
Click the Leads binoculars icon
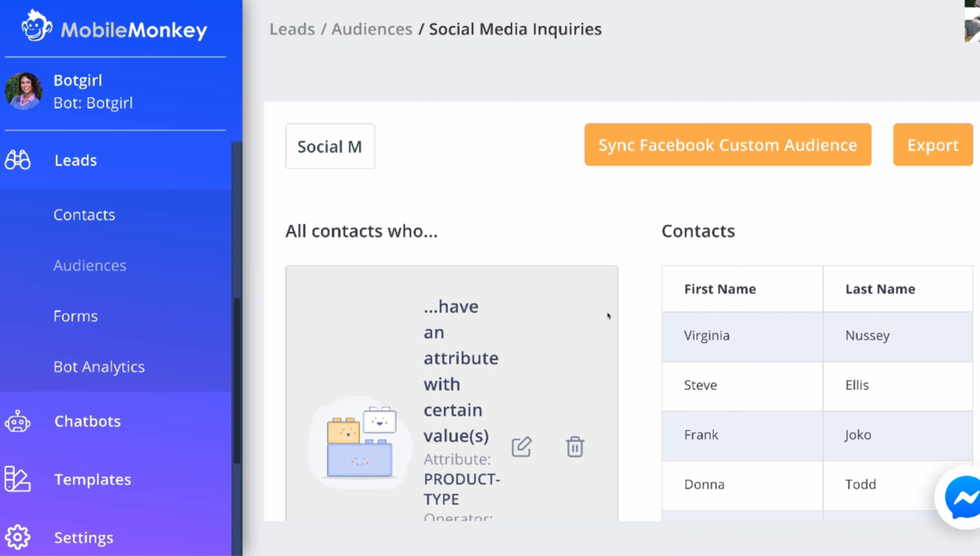click(17, 161)
